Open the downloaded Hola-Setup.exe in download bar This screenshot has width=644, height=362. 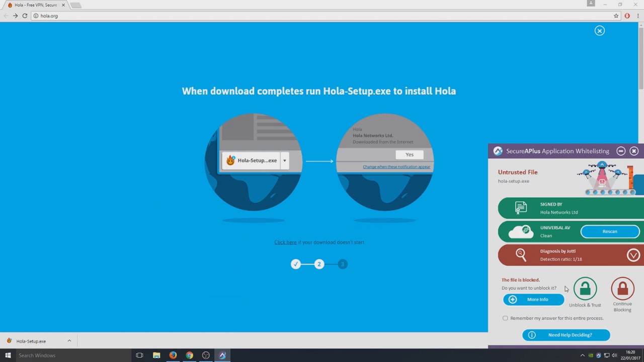click(x=31, y=341)
